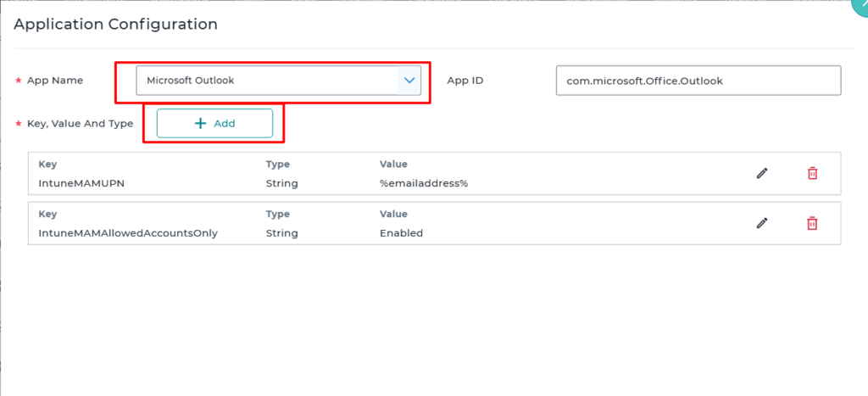The height and width of the screenshot is (396, 868).
Task: Click String type in IntuneMAMAllowedAccountsOnly row
Action: [281, 233]
